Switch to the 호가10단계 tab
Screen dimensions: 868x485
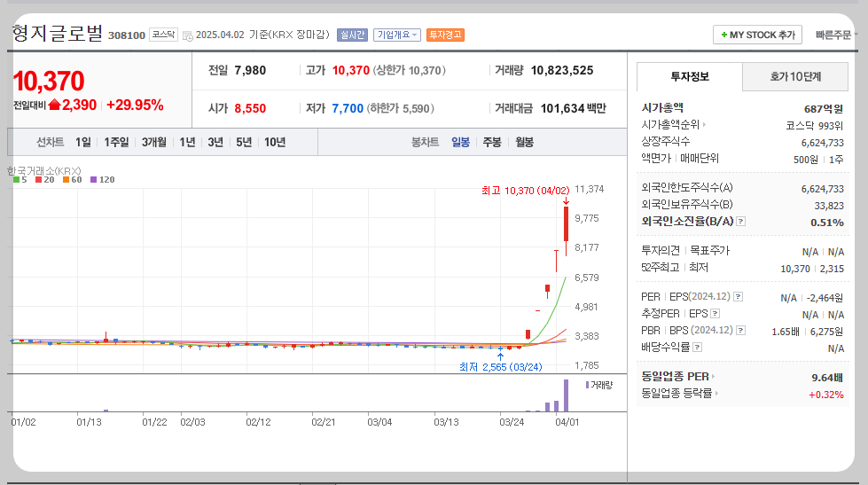tap(795, 76)
